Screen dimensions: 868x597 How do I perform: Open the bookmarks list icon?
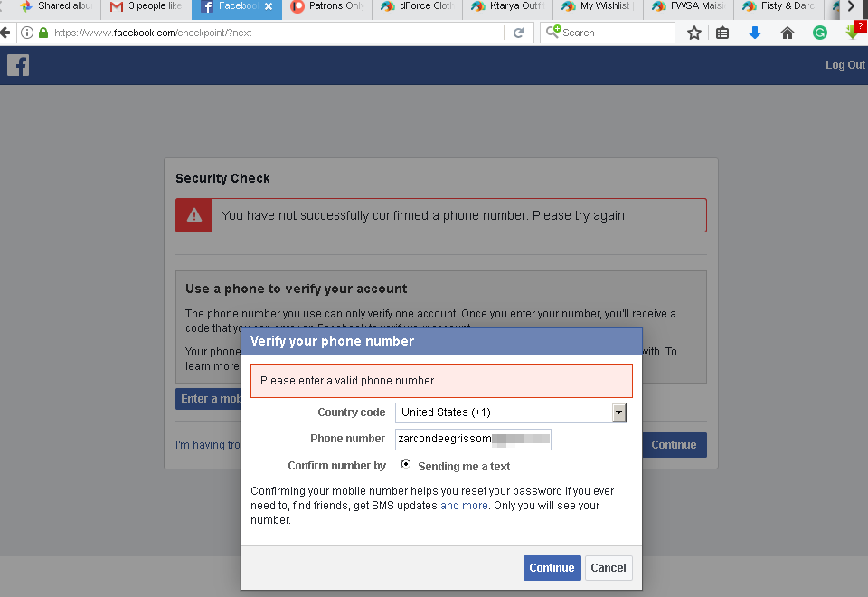coord(722,33)
